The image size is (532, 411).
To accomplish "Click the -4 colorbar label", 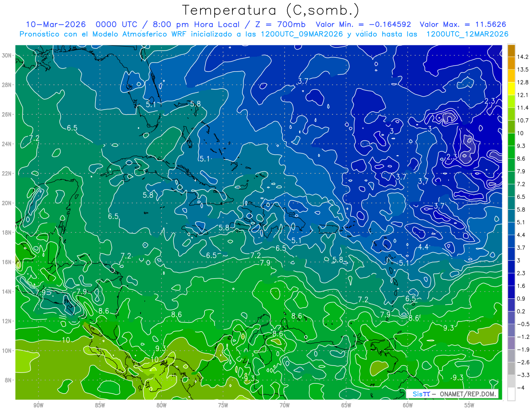I will pos(521,388).
